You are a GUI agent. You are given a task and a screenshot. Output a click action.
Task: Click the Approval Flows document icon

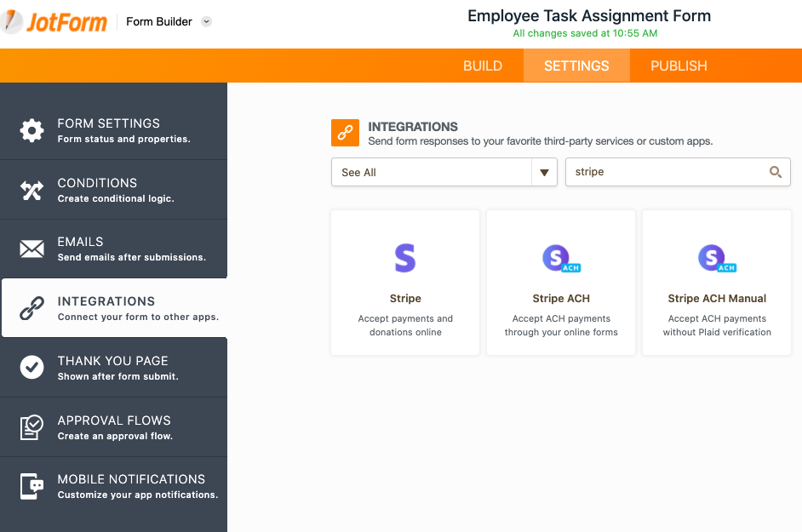tap(32, 427)
